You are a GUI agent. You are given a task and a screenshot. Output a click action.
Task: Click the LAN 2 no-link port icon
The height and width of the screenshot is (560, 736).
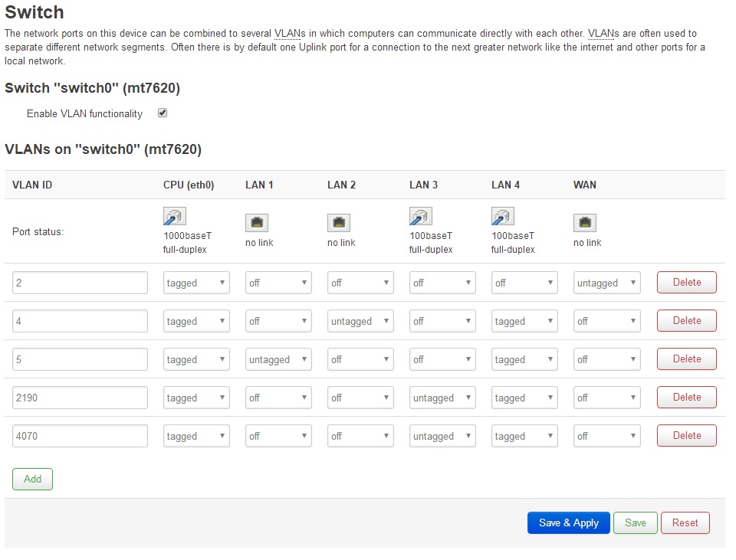(338, 221)
